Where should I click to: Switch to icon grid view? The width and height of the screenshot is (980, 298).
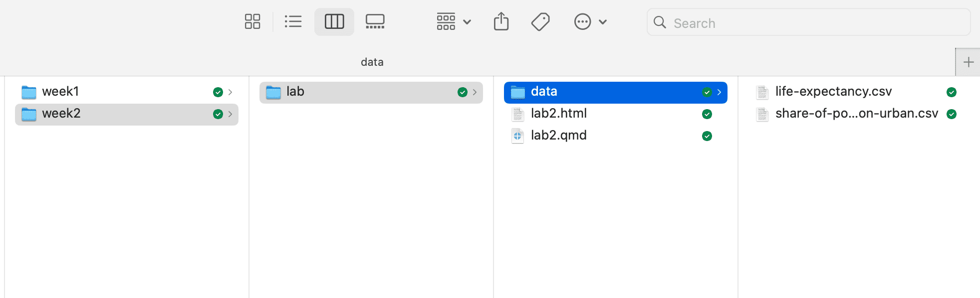[x=252, y=21]
